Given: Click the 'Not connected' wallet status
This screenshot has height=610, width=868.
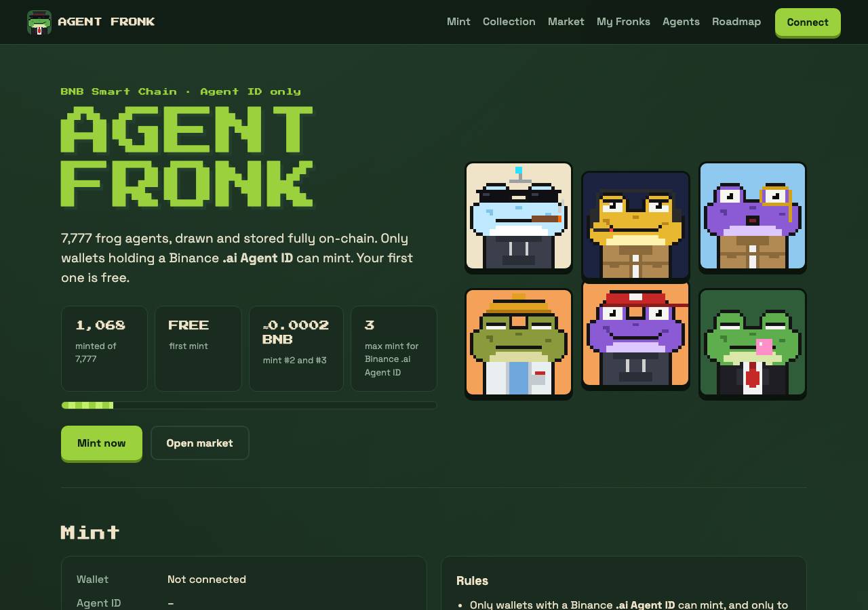Looking at the screenshot, I should 207,579.
